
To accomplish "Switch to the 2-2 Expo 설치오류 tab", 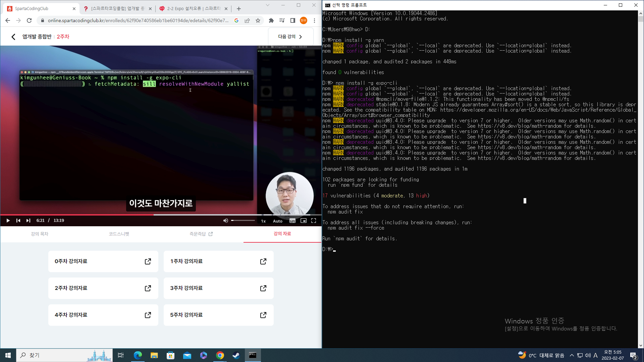I will point(194,9).
